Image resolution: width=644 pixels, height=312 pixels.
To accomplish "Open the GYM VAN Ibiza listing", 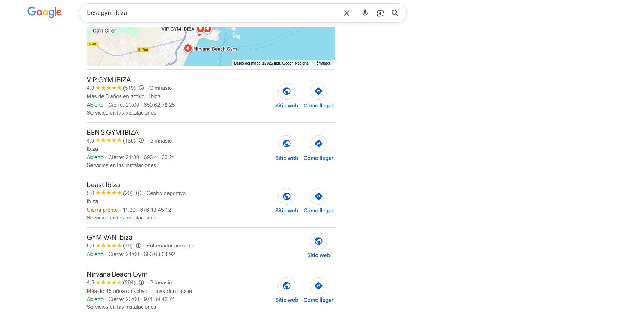I will pyautogui.click(x=109, y=238).
